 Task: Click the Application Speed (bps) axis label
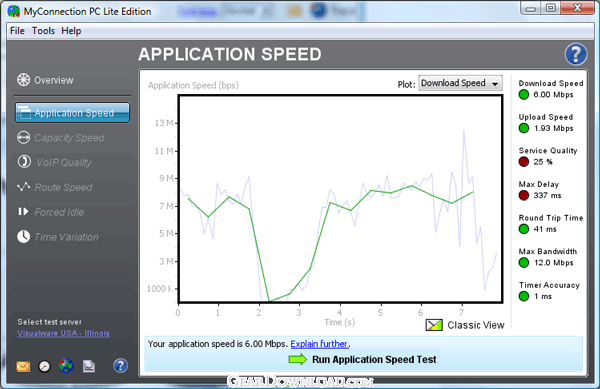[193, 85]
